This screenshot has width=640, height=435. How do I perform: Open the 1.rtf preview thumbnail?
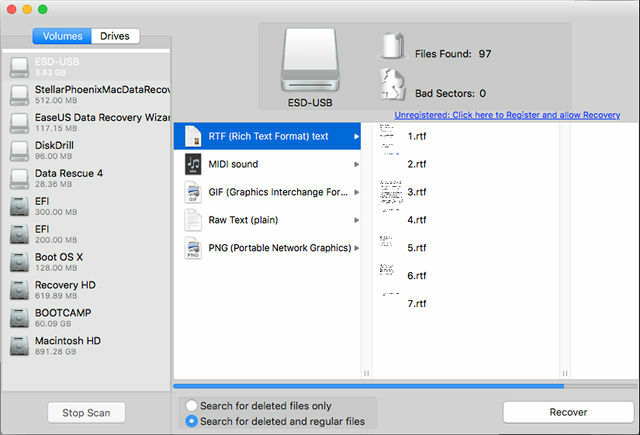(389, 139)
